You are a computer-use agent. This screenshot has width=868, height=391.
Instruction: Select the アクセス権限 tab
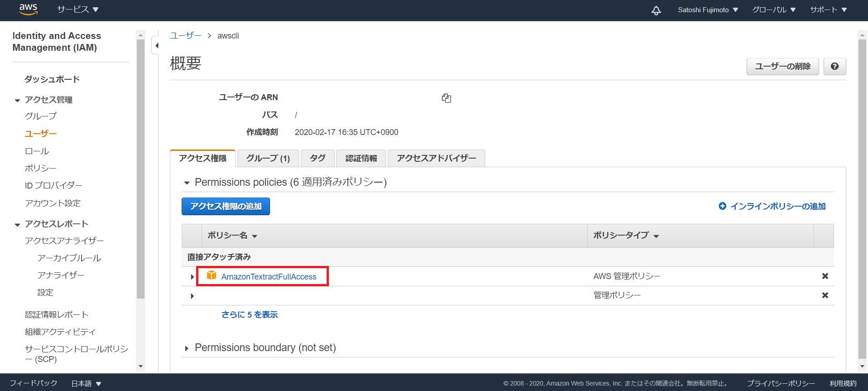click(203, 158)
